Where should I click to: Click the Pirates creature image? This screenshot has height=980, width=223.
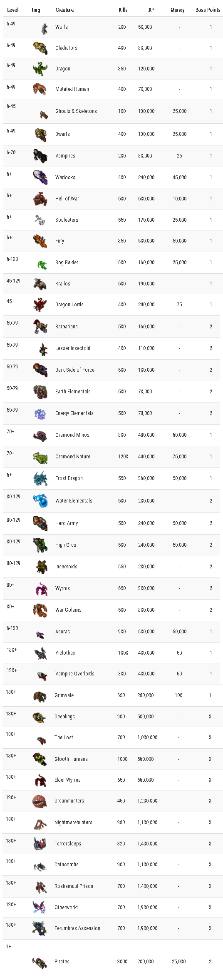(40, 962)
